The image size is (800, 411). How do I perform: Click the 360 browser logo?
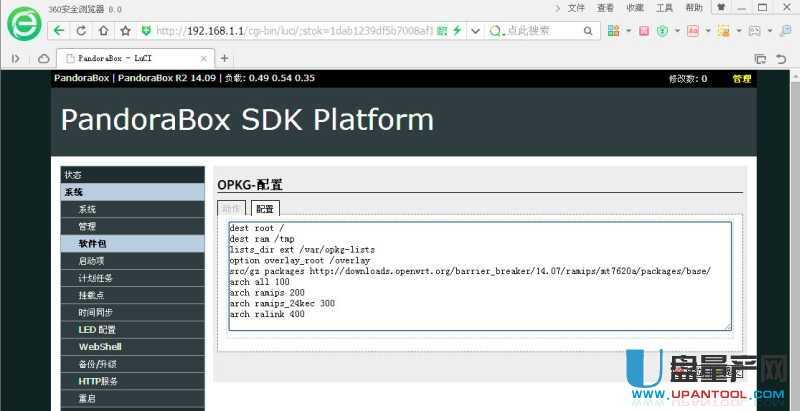(x=23, y=23)
